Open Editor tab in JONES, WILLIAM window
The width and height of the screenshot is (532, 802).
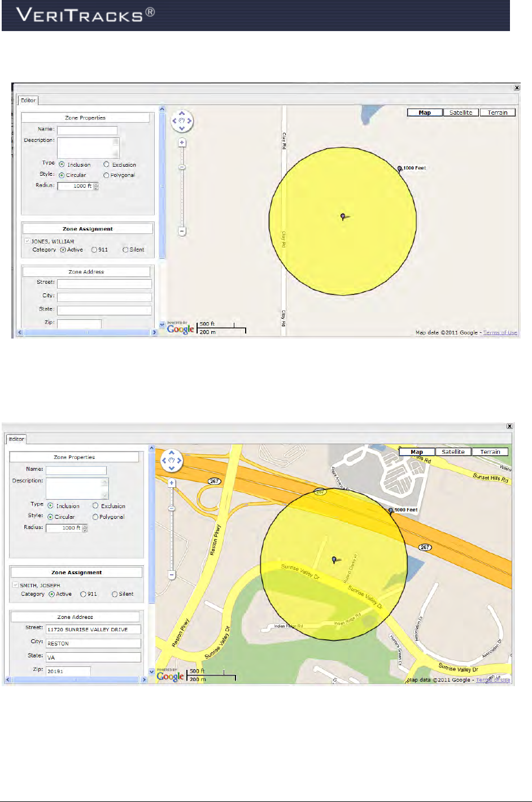point(28,100)
